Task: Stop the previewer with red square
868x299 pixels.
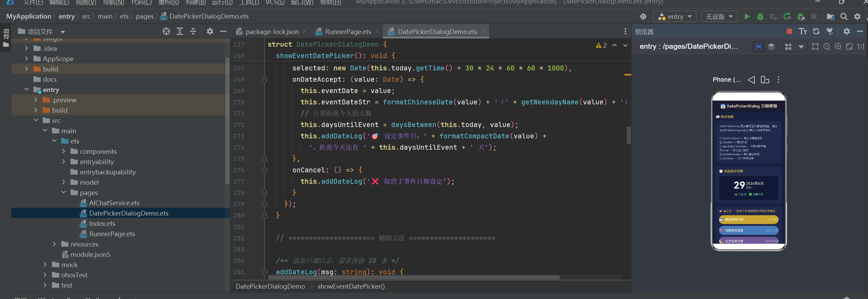Action: point(789,31)
